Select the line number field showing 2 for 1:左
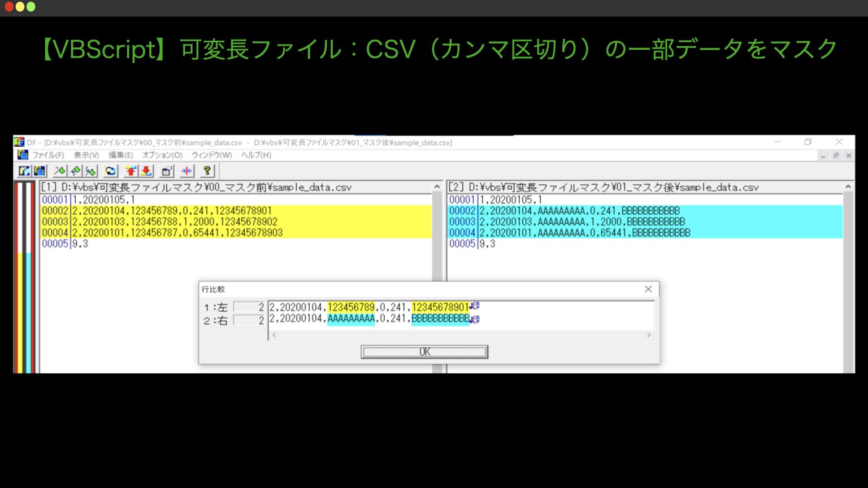 pyautogui.click(x=249, y=307)
